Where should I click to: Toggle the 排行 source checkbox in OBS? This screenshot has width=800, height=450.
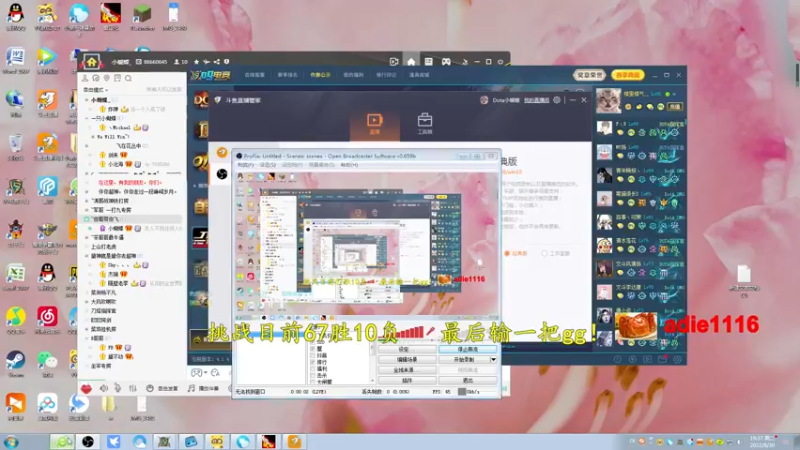pyautogui.click(x=313, y=362)
